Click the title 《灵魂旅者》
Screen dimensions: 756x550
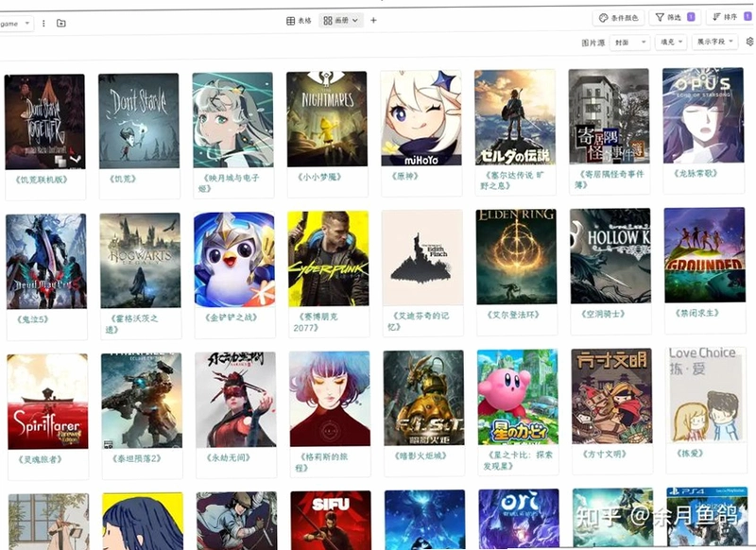[x=40, y=459]
